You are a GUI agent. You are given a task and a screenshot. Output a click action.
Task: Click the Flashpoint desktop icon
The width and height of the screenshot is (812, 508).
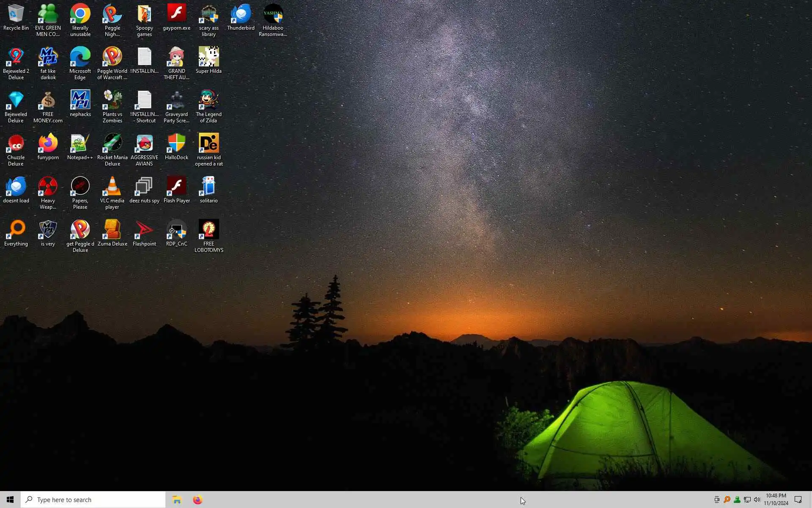144,230
